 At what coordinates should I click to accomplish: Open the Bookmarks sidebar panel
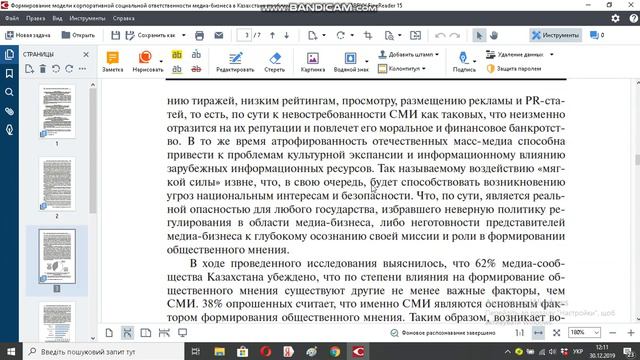(x=9, y=73)
